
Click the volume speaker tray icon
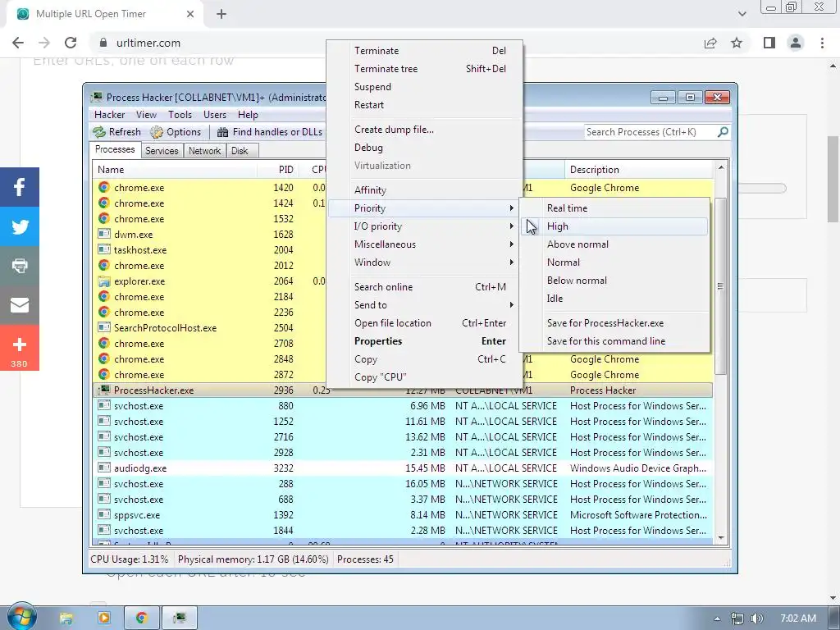click(756, 619)
